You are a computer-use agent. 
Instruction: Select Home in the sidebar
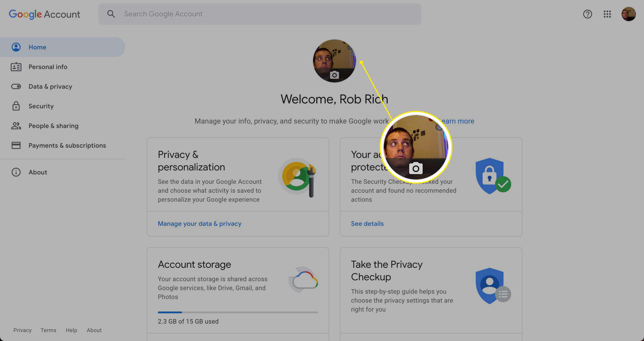(x=63, y=47)
